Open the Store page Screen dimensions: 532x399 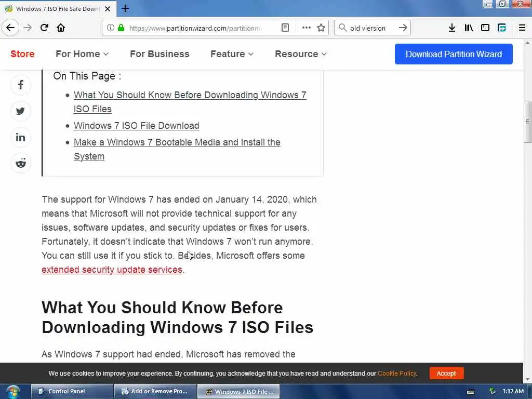22,54
